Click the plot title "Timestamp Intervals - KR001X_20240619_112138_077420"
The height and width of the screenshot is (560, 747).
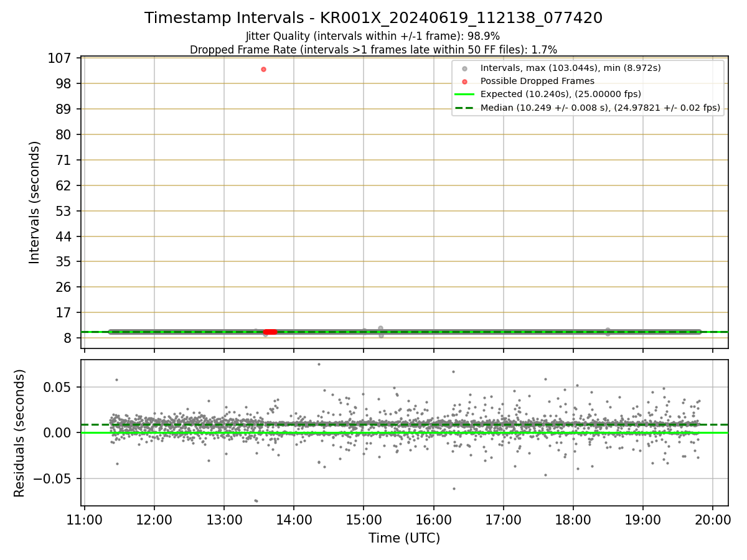[x=374, y=18]
